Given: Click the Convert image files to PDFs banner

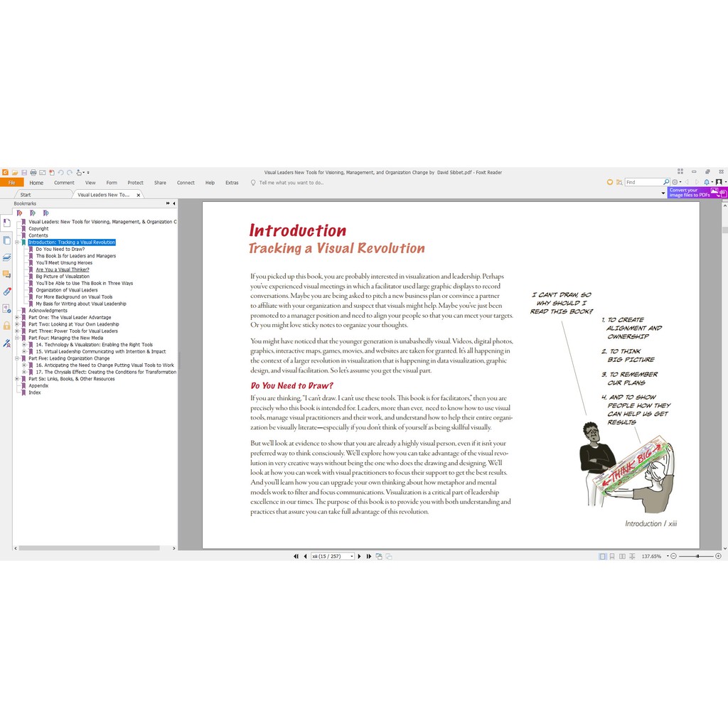Looking at the screenshot, I should pyautogui.click(x=688, y=193).
